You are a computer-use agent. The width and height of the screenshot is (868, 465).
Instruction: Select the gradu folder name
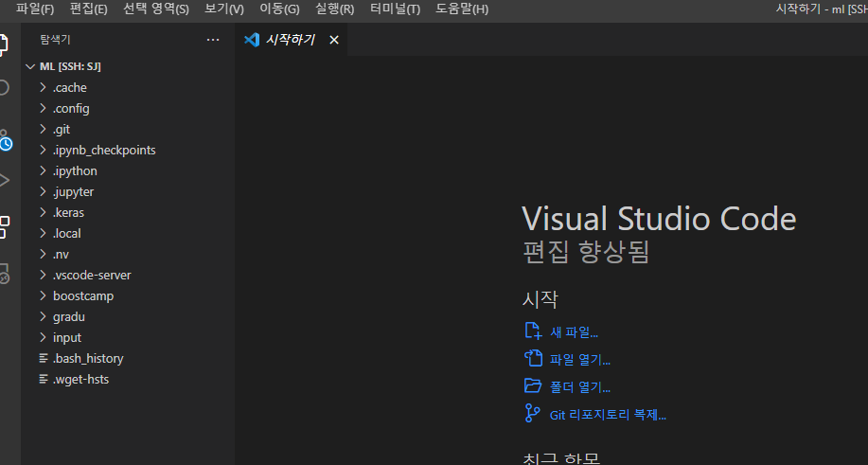69,316
